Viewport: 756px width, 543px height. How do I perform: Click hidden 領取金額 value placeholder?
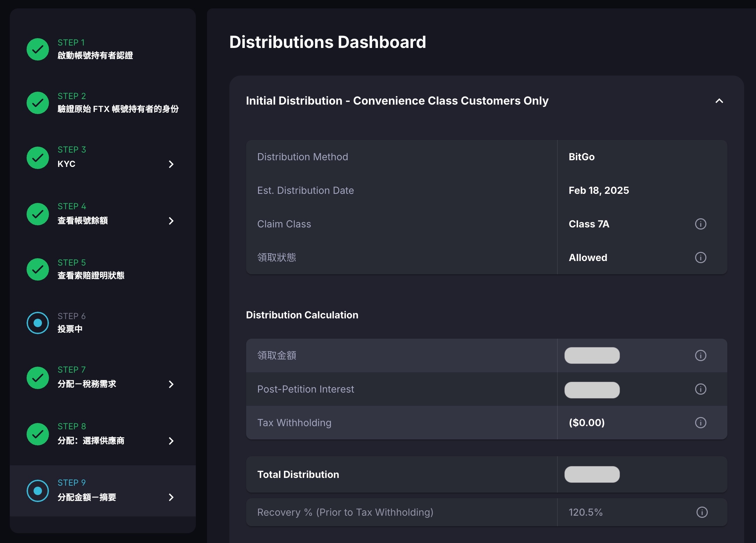pos(592,355)
